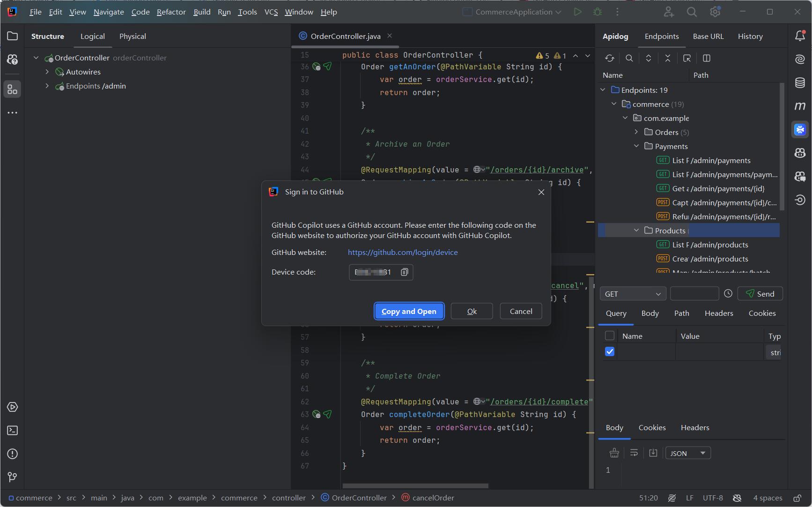Click the gutter endpoint icon for getAnOrder
This screenshot has height=507, width=812.
coord(317,67)
